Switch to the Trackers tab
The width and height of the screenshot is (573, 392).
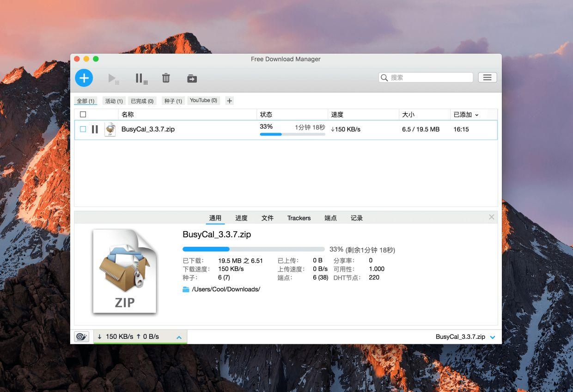point(299,218)
